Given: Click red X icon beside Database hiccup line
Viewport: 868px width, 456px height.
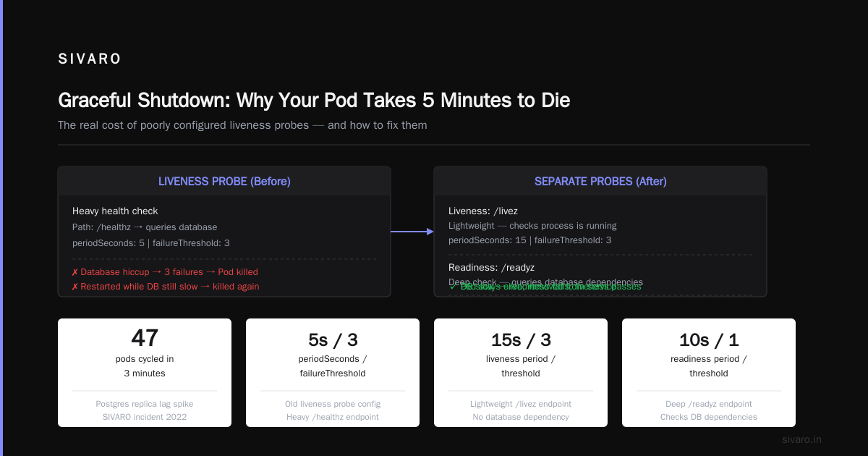Looking at the screenshot, I should (x=75, y=272).
